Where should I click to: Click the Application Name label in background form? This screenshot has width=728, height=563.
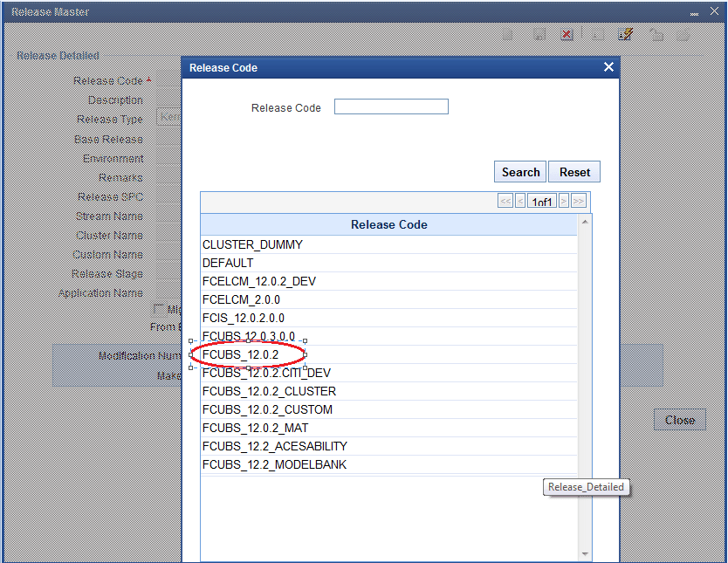point(100,293)
